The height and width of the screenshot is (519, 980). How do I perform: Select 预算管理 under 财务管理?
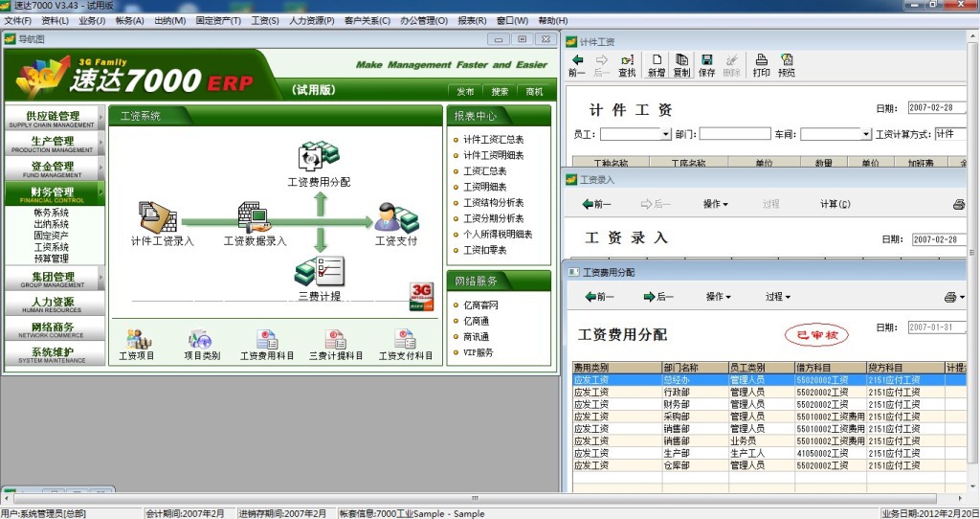[52, 259]
